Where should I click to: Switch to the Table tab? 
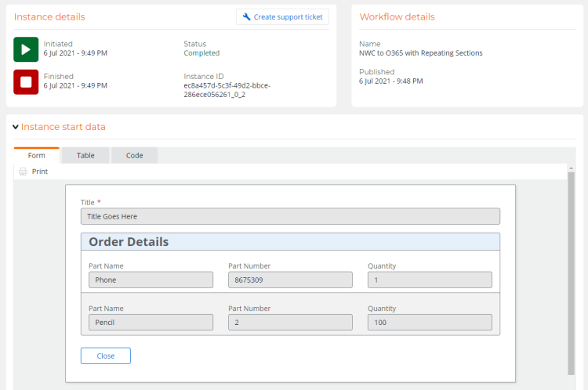click(85, 155)
